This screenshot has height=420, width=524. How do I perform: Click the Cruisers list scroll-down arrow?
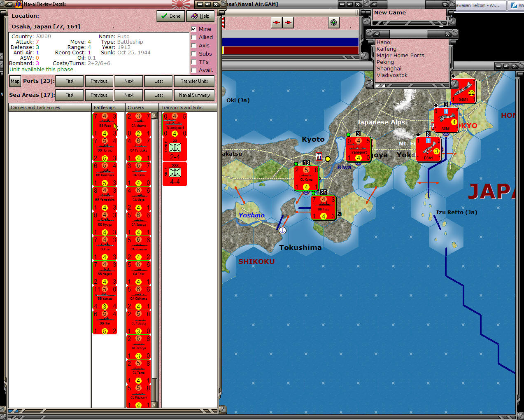pyautogui.click(x=155, y=404)
